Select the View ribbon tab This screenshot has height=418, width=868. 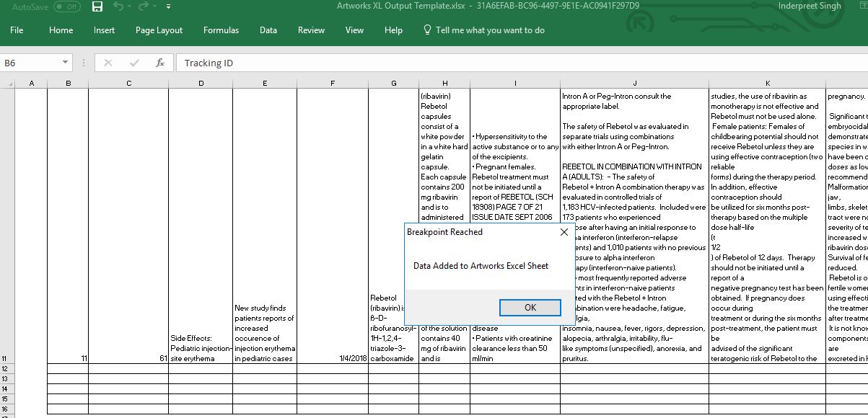click(354, 30)
